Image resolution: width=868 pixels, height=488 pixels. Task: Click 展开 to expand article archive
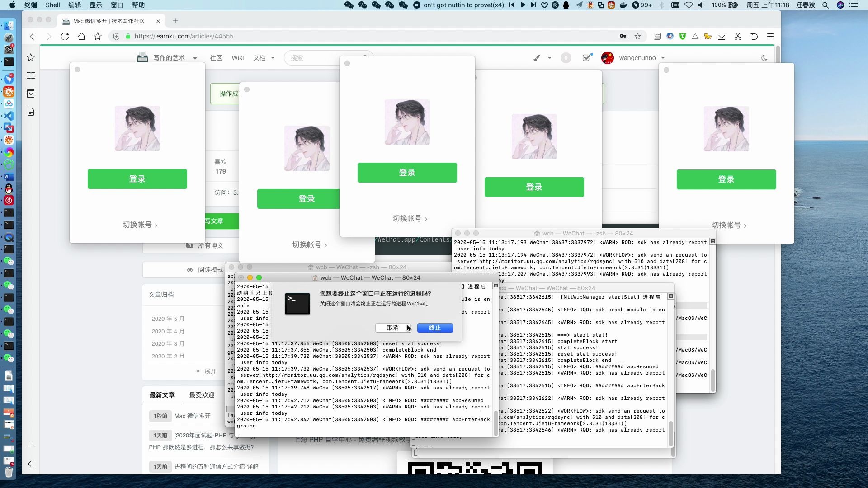pos(206,371)
